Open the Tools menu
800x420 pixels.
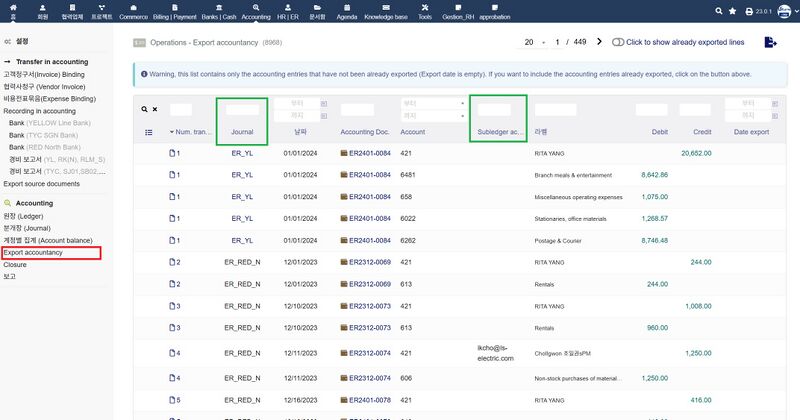click(424, 11)
